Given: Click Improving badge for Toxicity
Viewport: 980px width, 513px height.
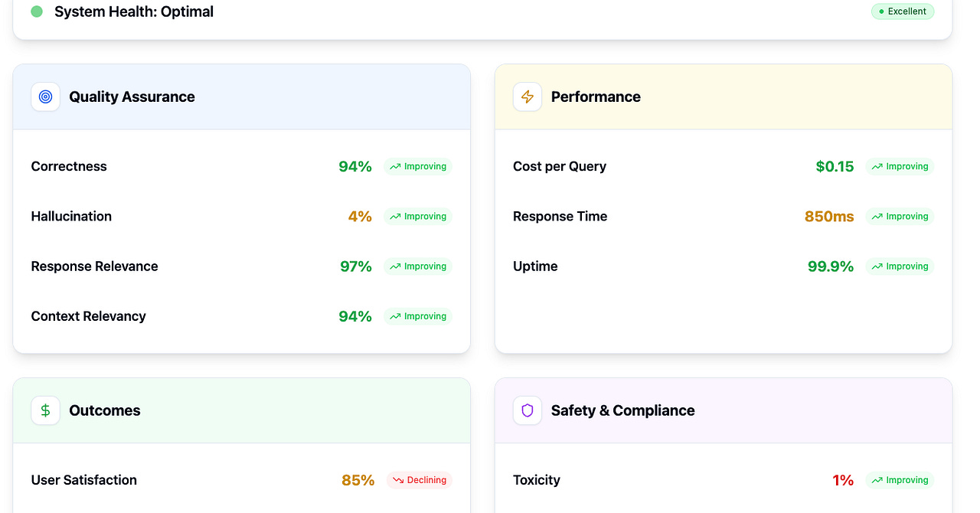Looking at the screenshot, I should pos(900,480).
